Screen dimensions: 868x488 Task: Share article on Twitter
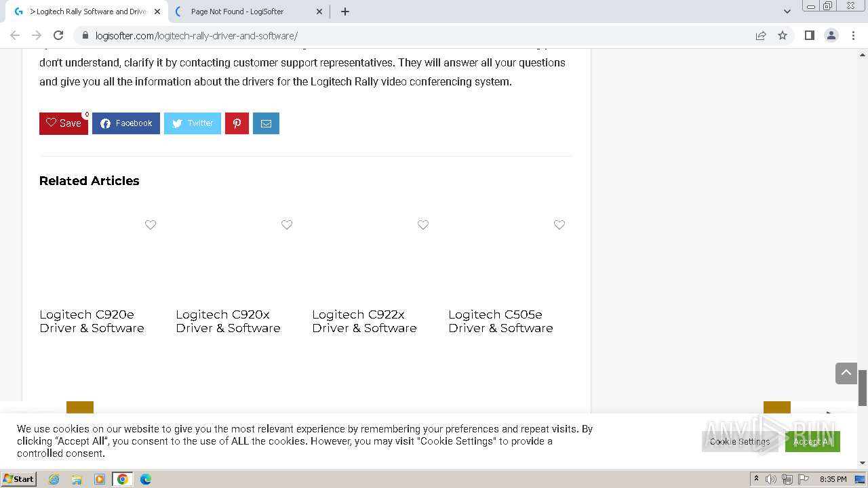pos(193,123)
